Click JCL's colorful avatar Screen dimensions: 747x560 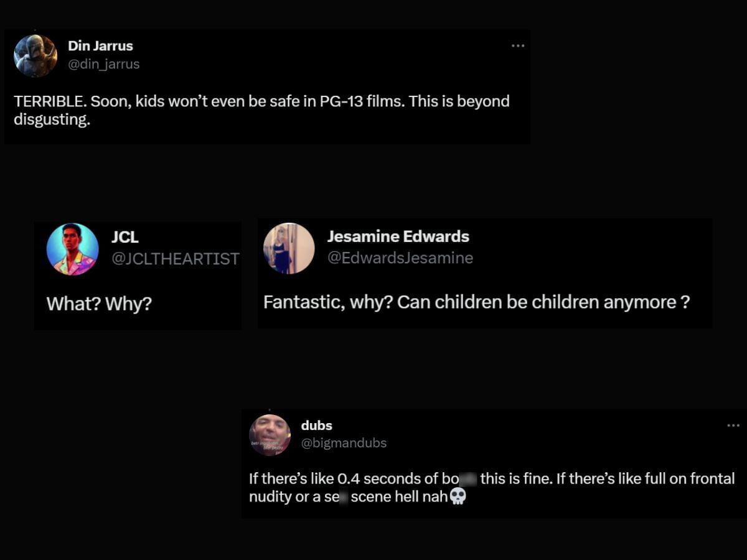point(73,250)
